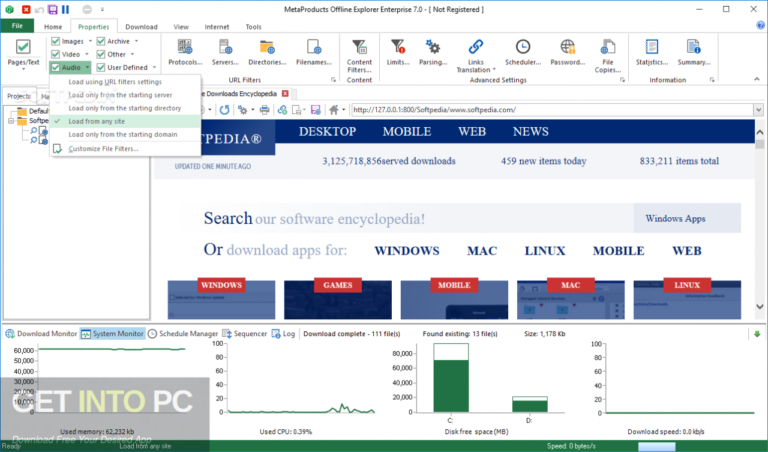Screen dimensions: 768x452
Task: Open the Schedule Manager panel
Action: 183,334
